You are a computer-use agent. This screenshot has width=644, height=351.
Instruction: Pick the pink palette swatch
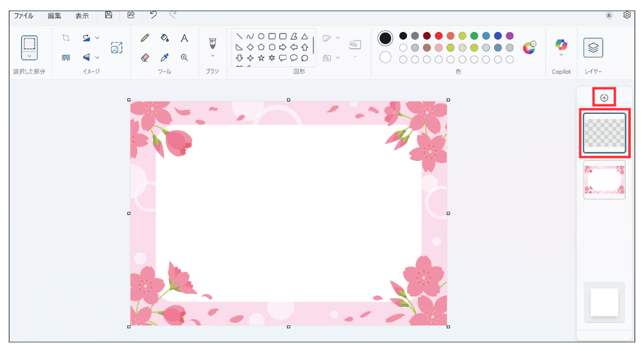(x=438, y=48)
